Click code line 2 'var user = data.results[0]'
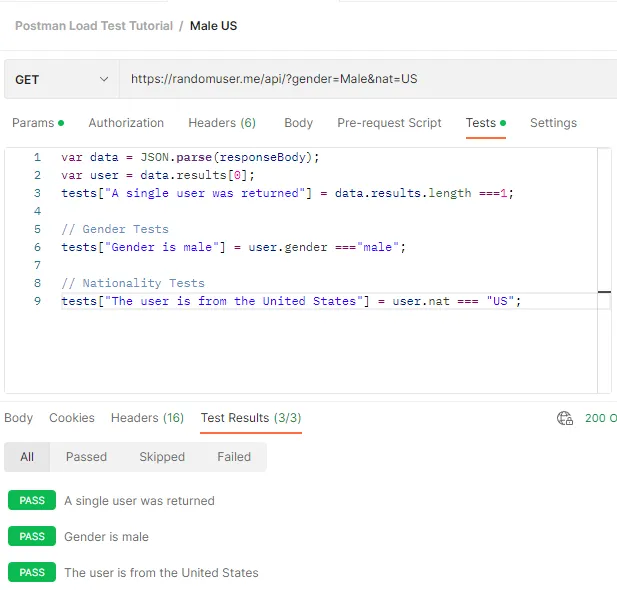The width and height of the screenshot is (617, 590). click(x=158, y=175)
